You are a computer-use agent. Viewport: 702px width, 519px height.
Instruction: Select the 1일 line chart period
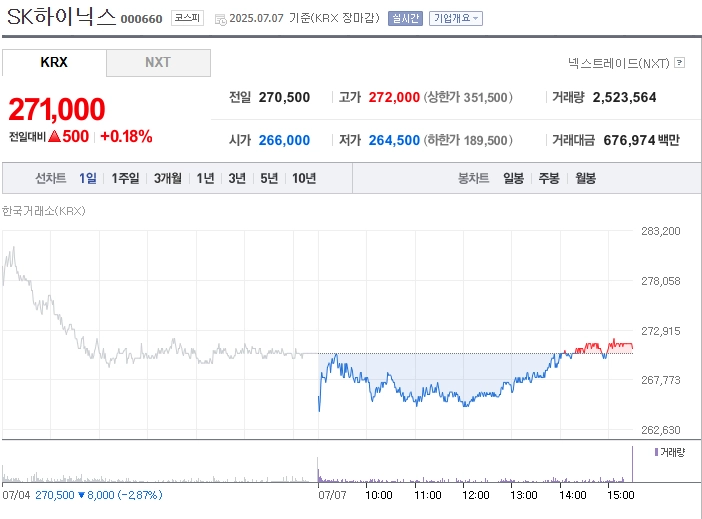point(88,178)
